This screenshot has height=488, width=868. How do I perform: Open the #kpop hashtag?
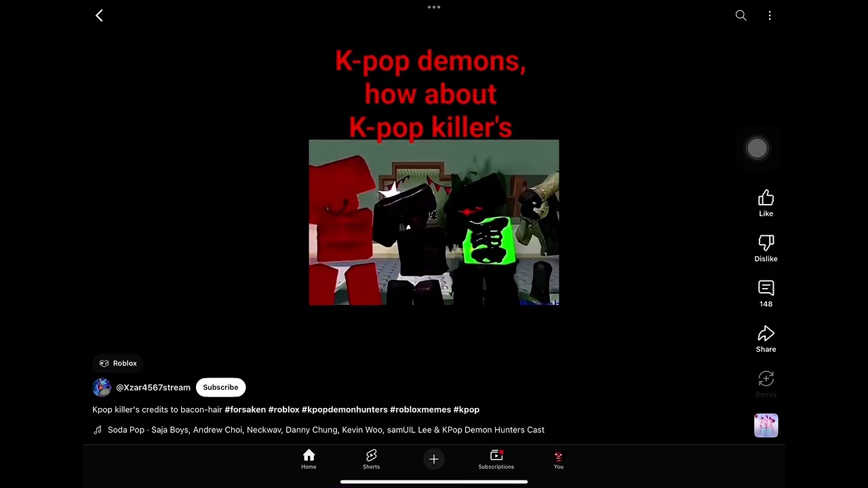point(467,409)
